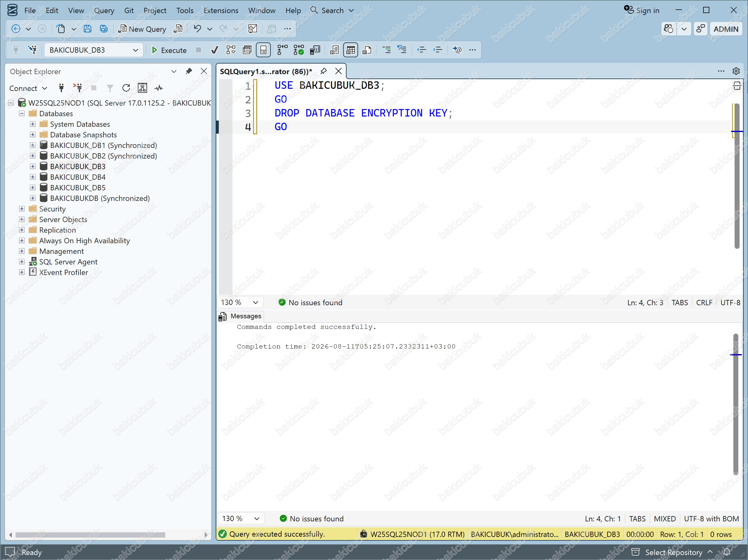The width and height of the screenshot is (748, 560).
Task: Open the Copilot icon in the top right
Action: pos(669,29)
